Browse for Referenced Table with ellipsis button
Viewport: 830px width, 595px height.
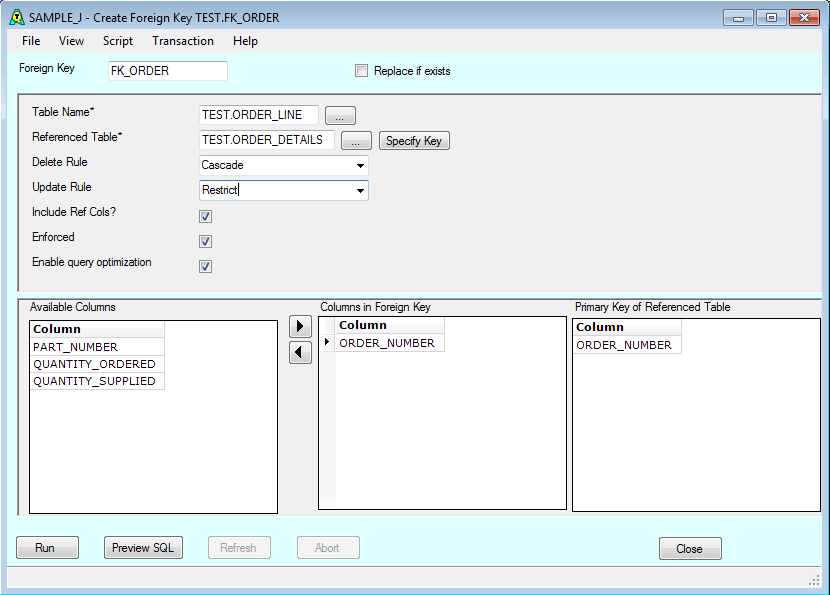pos(356,141)
